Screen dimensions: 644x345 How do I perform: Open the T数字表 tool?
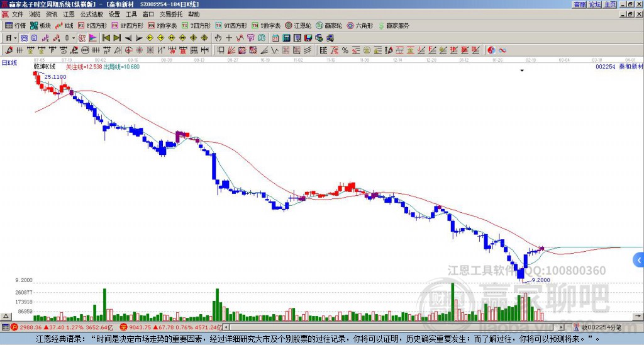[x=266, y=25]
